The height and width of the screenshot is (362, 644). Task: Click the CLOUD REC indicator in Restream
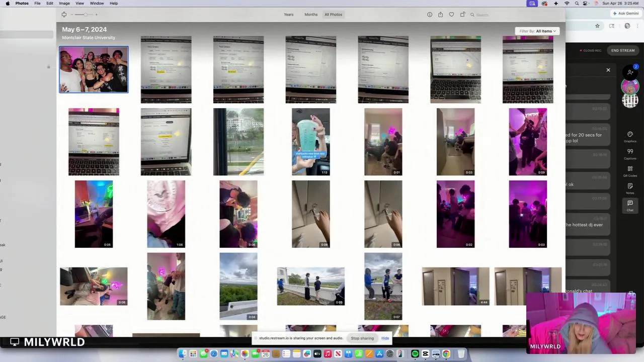591,50
